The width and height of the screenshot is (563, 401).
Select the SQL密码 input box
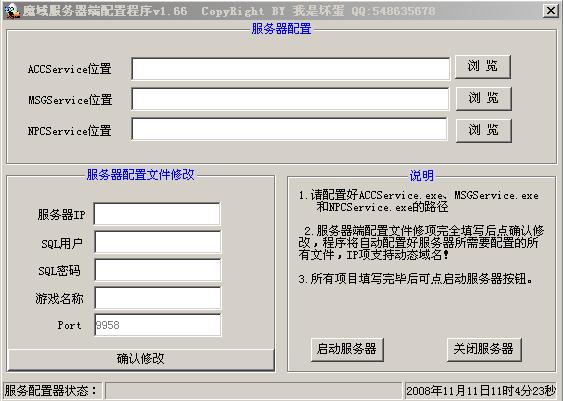(158, 270)
